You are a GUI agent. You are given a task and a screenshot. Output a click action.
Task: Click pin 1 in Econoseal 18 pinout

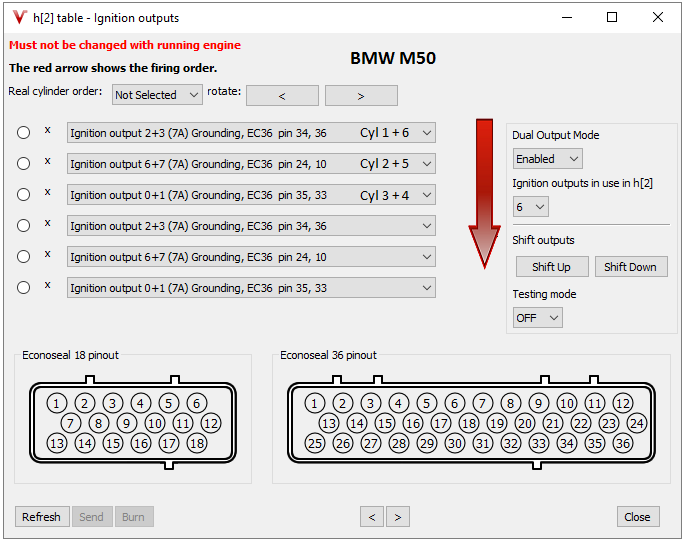(x=57, y=403)
